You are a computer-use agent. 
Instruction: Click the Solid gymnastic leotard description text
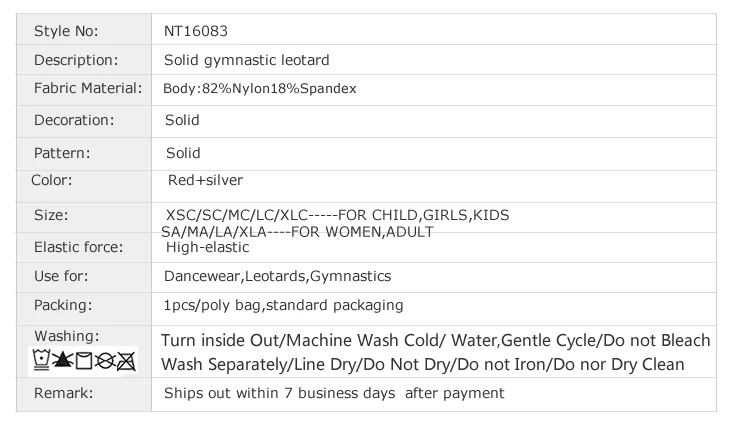pyautogui.click(x=246, y=60)
